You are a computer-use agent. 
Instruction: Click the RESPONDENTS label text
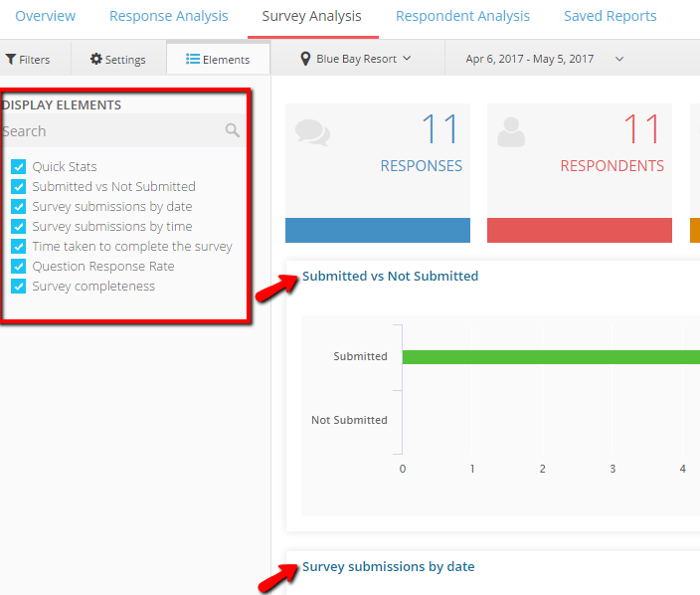pos(612,166)
